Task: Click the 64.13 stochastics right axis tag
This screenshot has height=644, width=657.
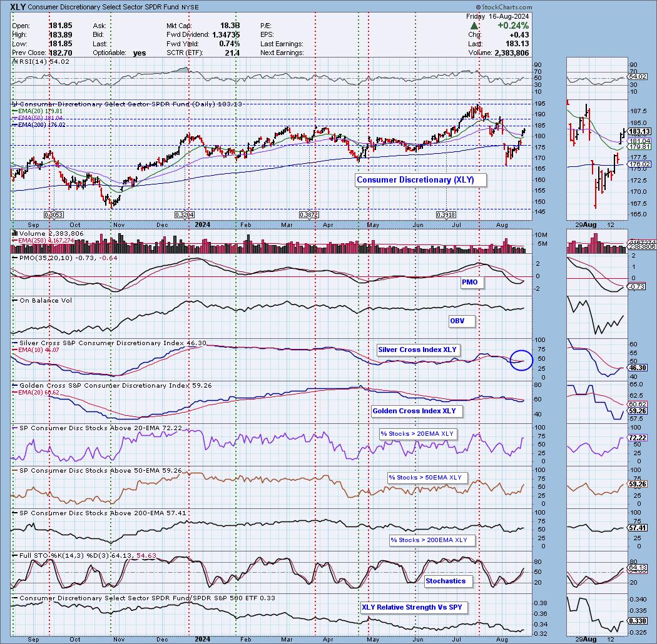Action: tap(638, 568)
